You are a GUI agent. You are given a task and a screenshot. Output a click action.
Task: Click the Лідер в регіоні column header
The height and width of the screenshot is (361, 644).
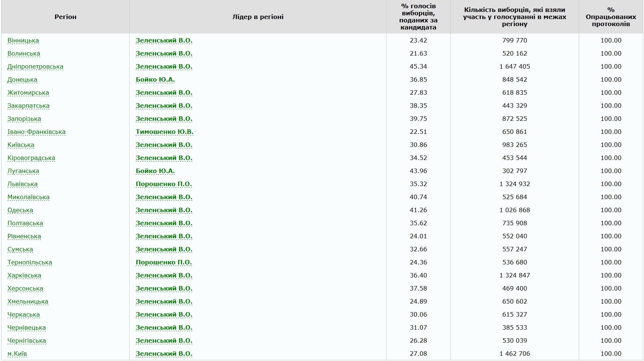pos(258,17)
